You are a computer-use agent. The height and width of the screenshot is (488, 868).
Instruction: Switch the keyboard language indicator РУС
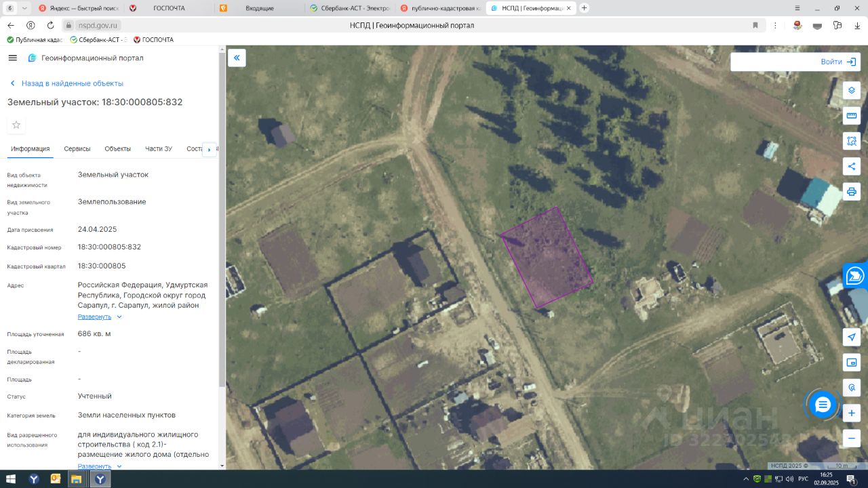coord(803,479)
